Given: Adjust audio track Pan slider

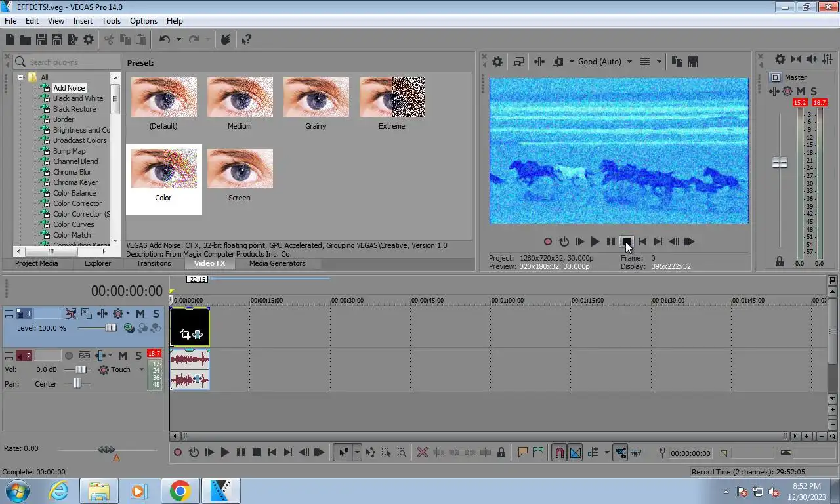Looking at the screenshot, I should (x=77, y=383).
